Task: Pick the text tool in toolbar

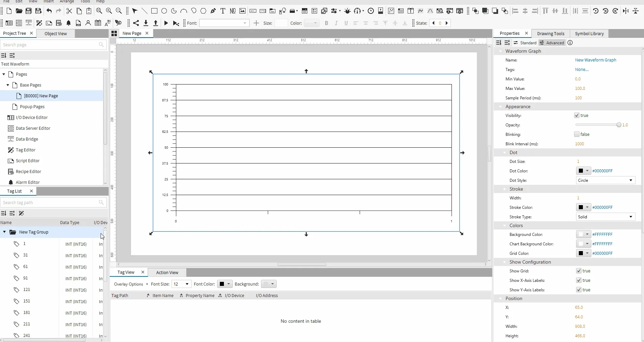Action: [223, 11]
